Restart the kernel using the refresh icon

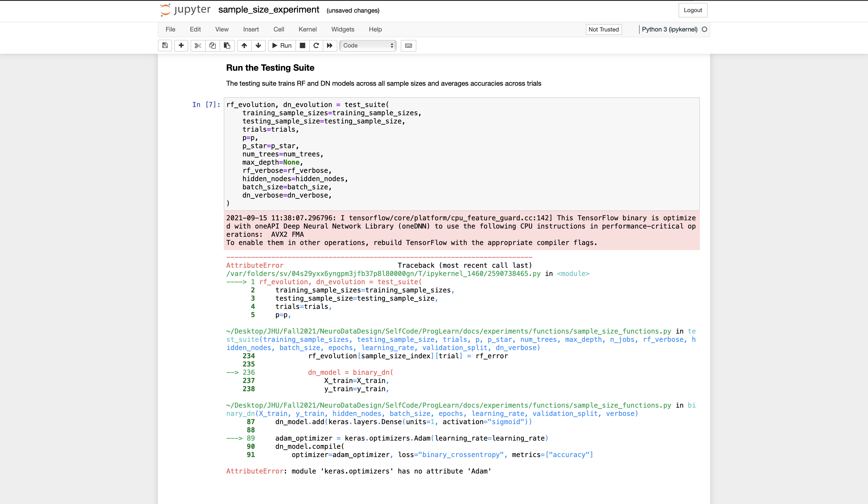point(316,46)
